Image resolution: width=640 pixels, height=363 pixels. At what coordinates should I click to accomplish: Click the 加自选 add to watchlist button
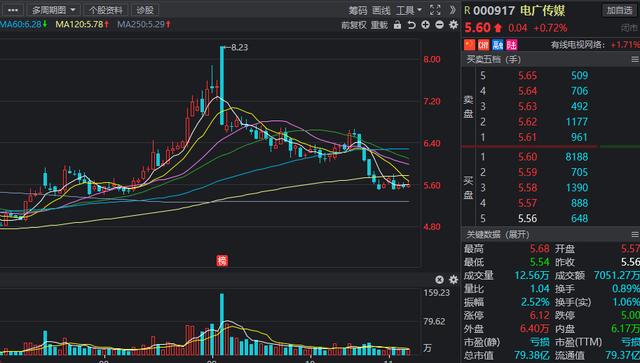click(x=619, y=10)
